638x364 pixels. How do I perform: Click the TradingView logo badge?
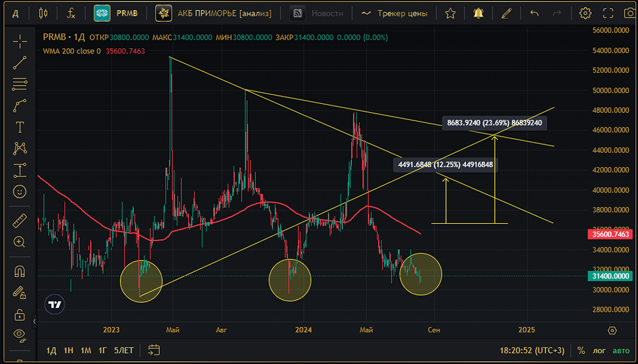point(54,304)
